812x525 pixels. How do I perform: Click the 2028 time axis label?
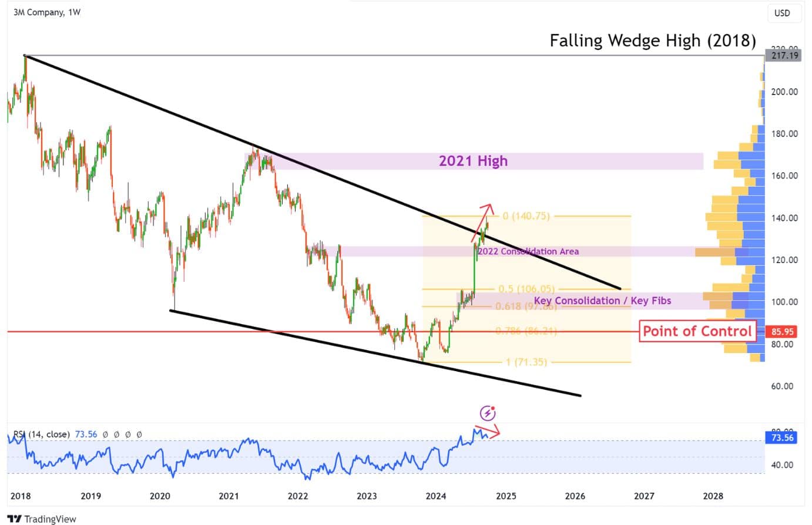pos(713,496)
